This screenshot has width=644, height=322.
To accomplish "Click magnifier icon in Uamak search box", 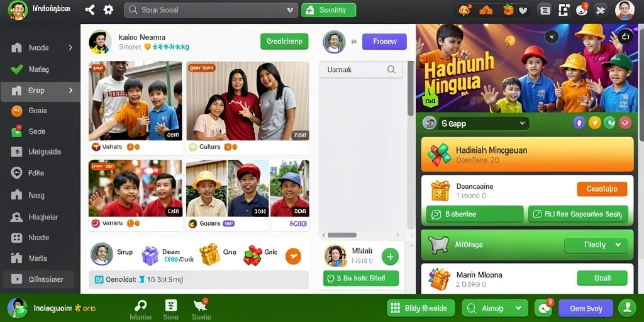I will pos(391,69).
